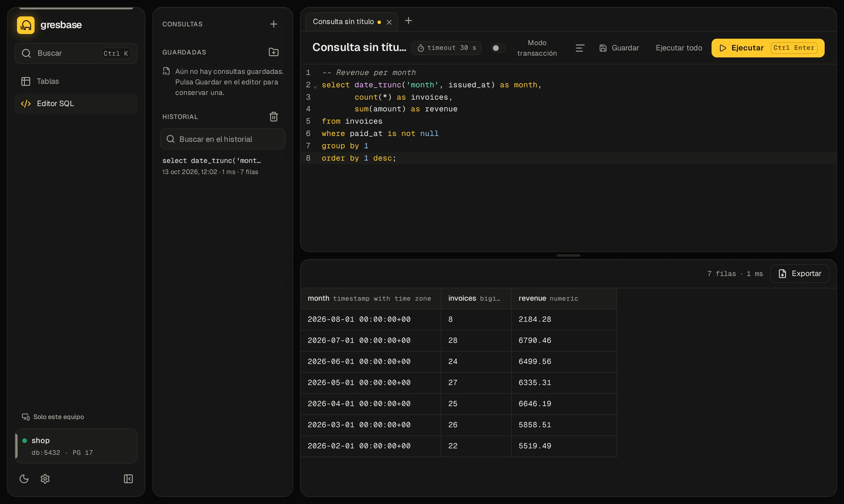Switch to Consulta sin título tab
844x504 pixels.
pyautogui.click(x=343, y=22)
